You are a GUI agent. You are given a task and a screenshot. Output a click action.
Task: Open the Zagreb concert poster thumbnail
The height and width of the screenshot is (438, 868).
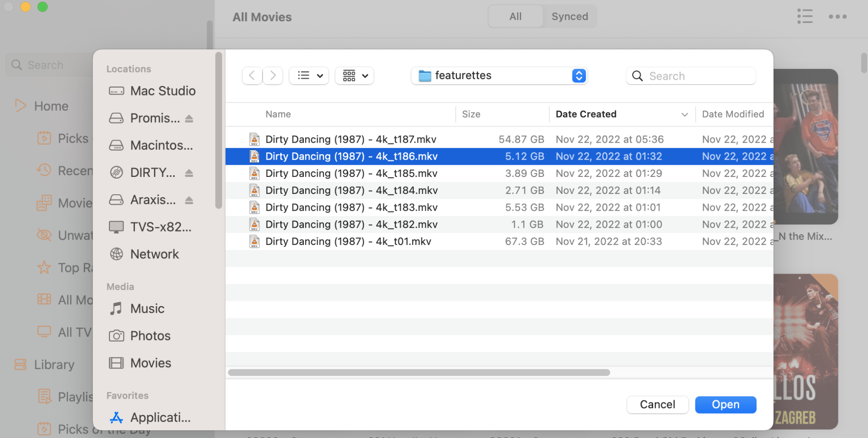(806, 352)
